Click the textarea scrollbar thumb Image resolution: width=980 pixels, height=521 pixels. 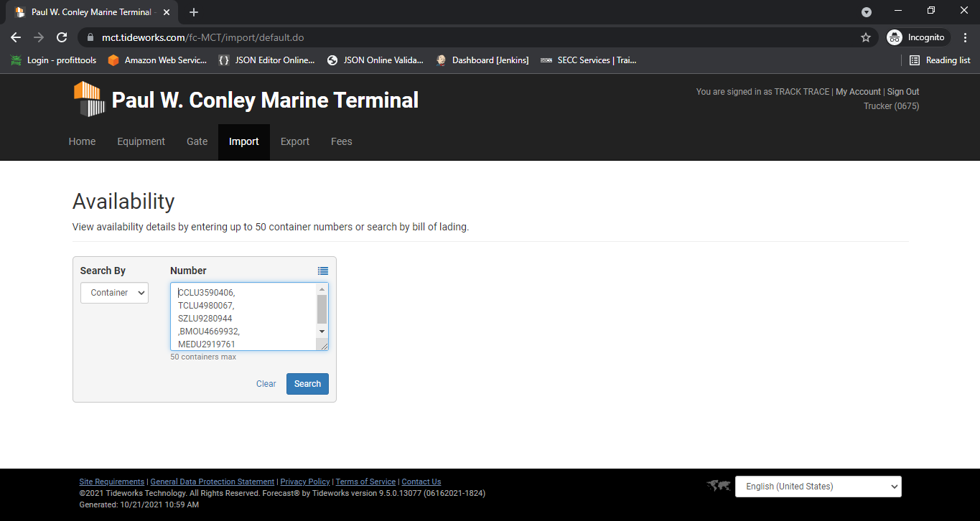322,309
